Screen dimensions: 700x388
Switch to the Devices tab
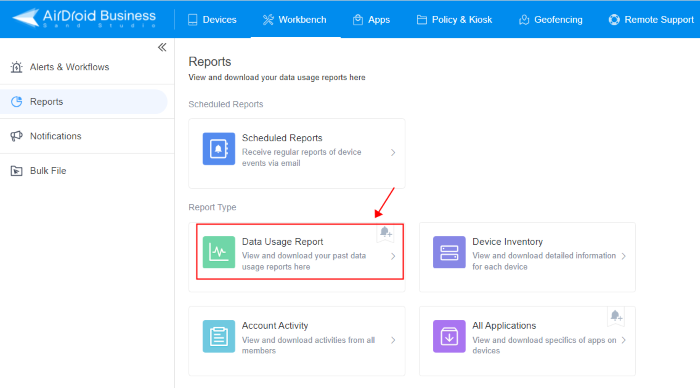[212, 20]
